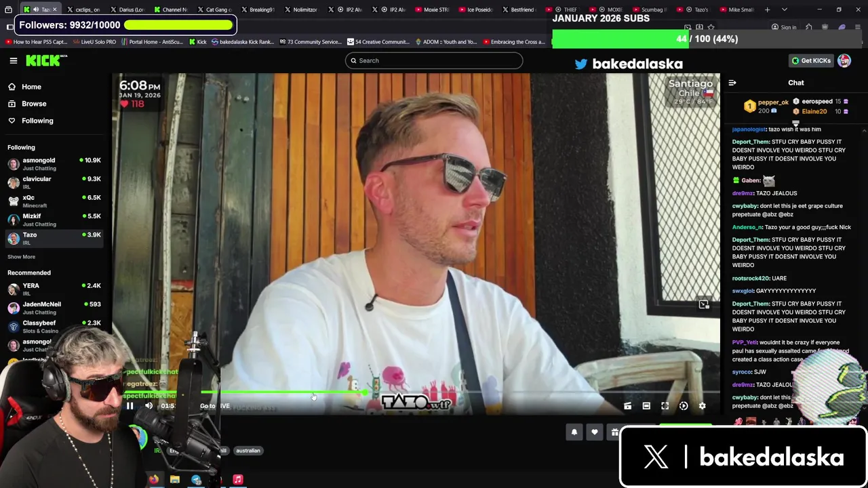This screenshot has width=868, height=488.
Task: Open Tazo channel in Following list
Action: (54, 239)
